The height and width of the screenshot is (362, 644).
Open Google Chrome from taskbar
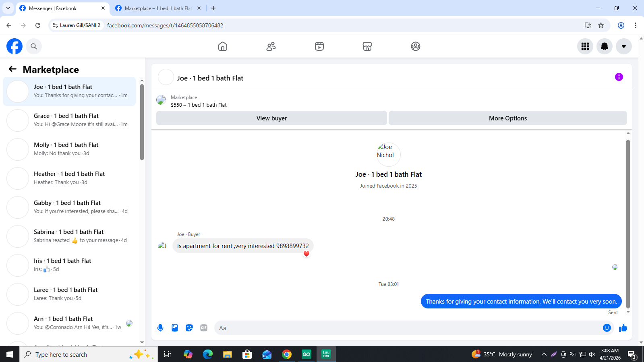pyautogui.click(x=287, y=354)
